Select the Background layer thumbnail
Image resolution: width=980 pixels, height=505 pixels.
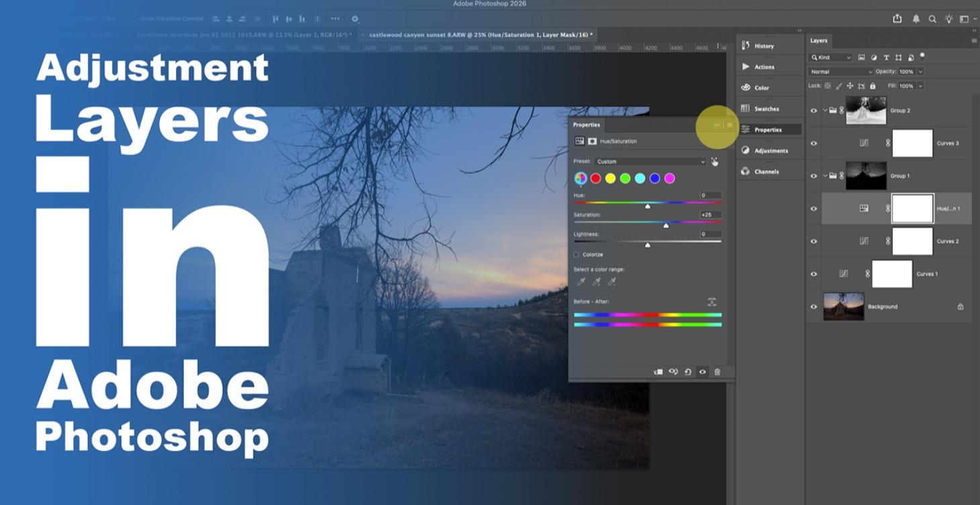[x=844, y=306]
